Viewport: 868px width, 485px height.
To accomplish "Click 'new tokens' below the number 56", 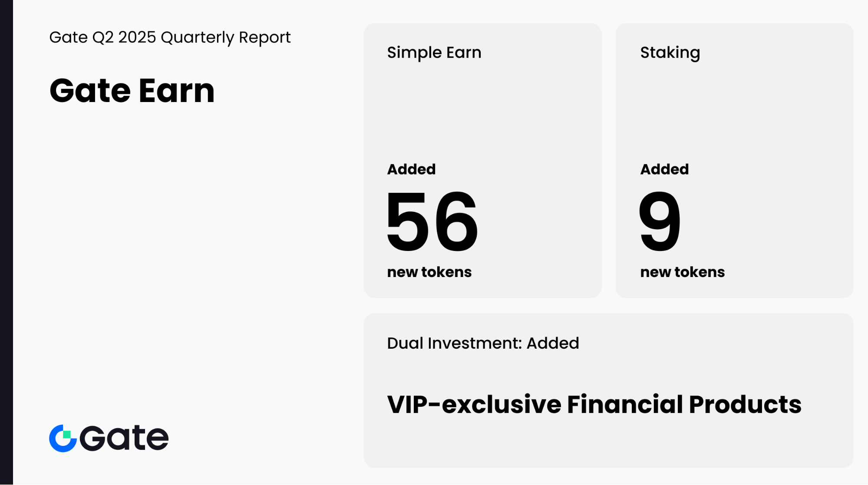I will [429, 272].
